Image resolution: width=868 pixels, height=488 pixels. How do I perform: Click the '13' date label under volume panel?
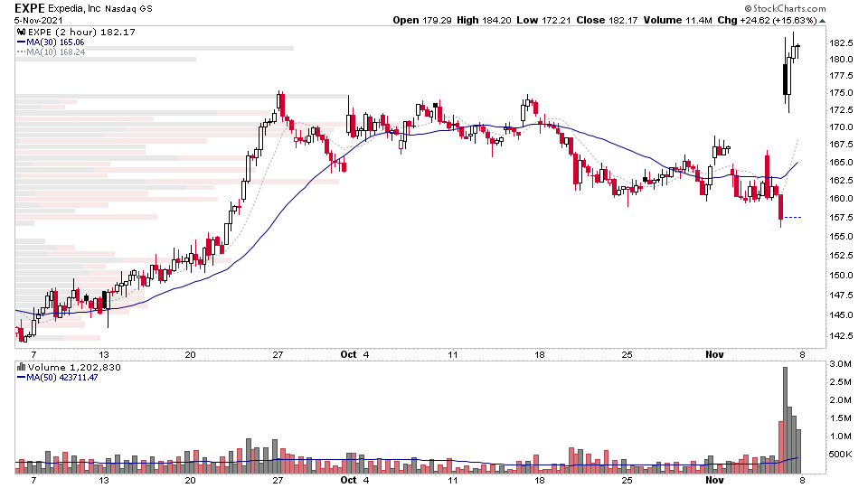pyautogui.click(x=103, y=480)
